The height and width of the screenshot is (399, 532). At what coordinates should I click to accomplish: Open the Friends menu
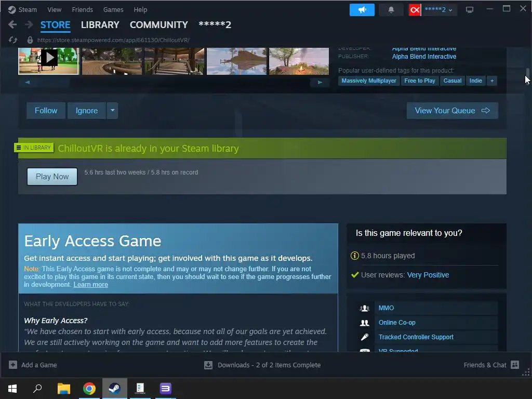point(82,10)
